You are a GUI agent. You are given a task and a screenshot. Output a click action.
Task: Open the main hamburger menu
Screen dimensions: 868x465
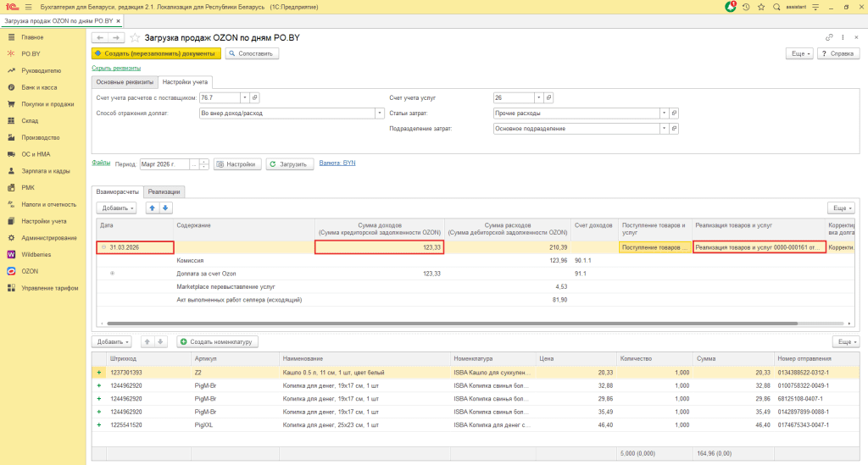(x=28, y=7)
